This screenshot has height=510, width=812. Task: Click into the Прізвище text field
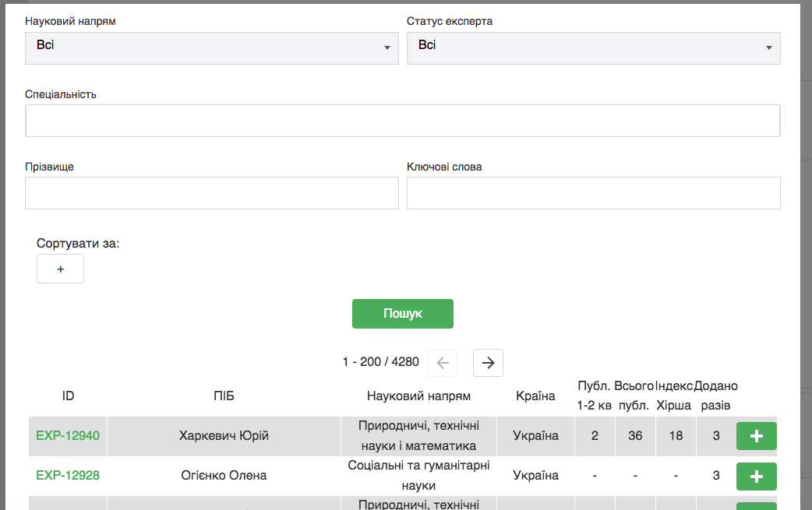click(x=211, y=193)
